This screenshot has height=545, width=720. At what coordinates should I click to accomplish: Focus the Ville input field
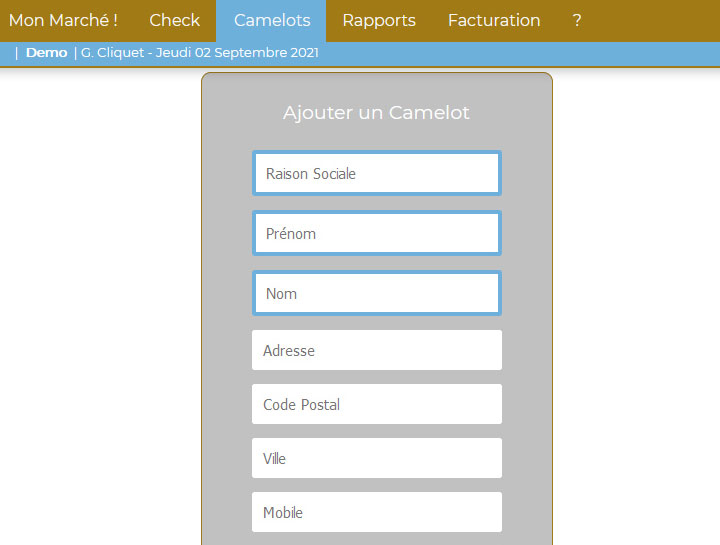point(377,458)
